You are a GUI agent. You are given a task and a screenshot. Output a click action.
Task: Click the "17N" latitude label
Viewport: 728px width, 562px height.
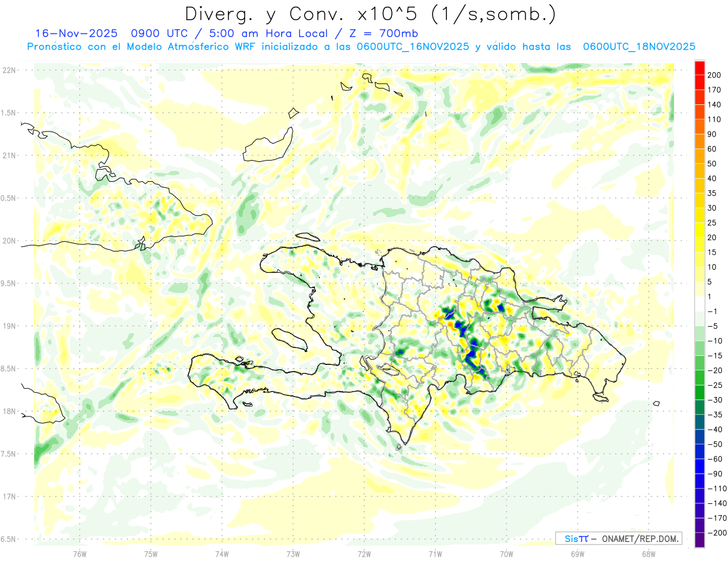point(9,497)
